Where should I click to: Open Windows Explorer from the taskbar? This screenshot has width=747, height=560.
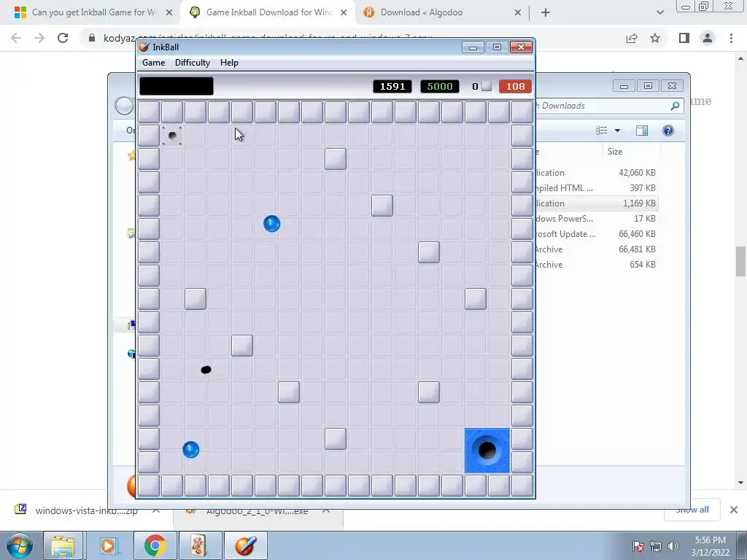point(63,545)
